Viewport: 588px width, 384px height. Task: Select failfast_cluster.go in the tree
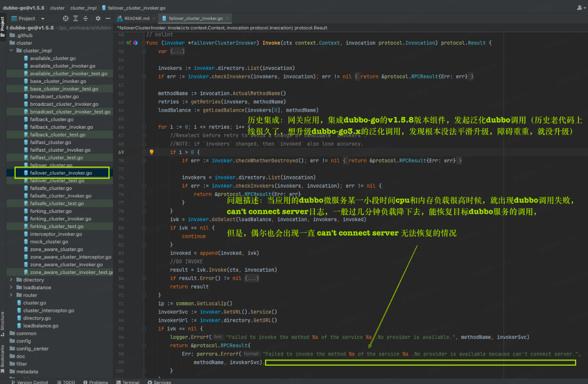(51, 142)
